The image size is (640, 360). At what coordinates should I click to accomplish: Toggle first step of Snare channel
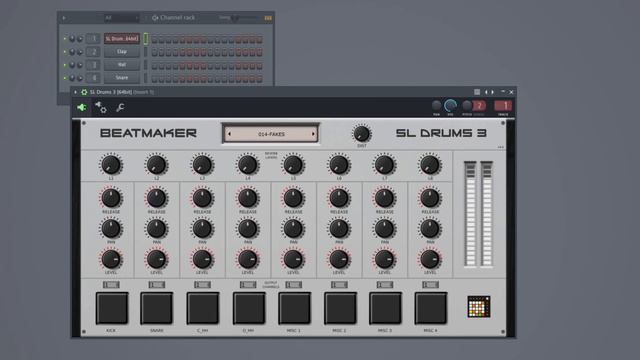coord(154,78)
